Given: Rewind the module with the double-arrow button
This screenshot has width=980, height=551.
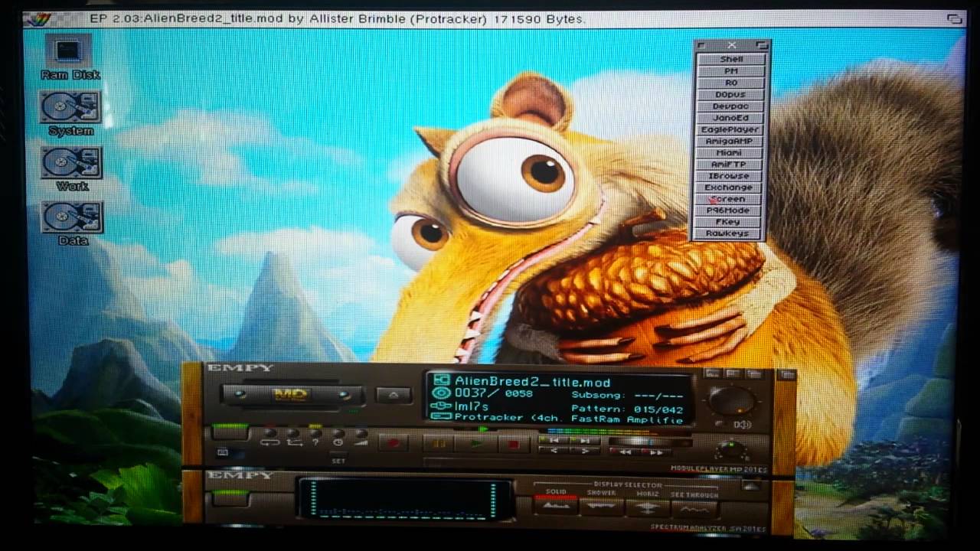Looking at the screenshot, I should click(x=626, y=452).
